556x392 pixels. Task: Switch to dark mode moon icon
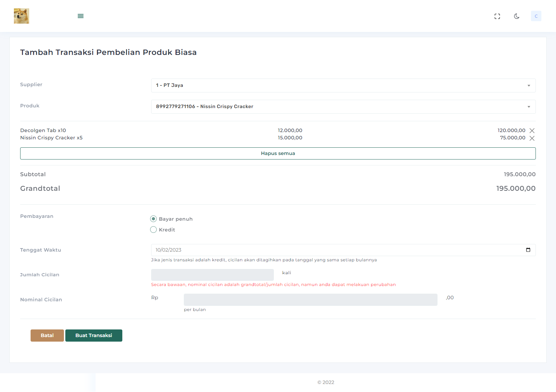pyautogui.click(x=517, y=16)
